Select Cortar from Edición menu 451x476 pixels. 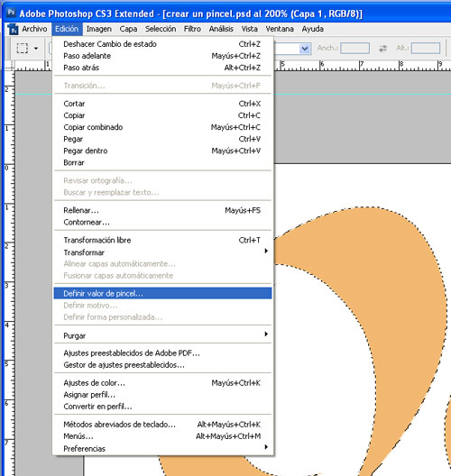pos(162,104)
